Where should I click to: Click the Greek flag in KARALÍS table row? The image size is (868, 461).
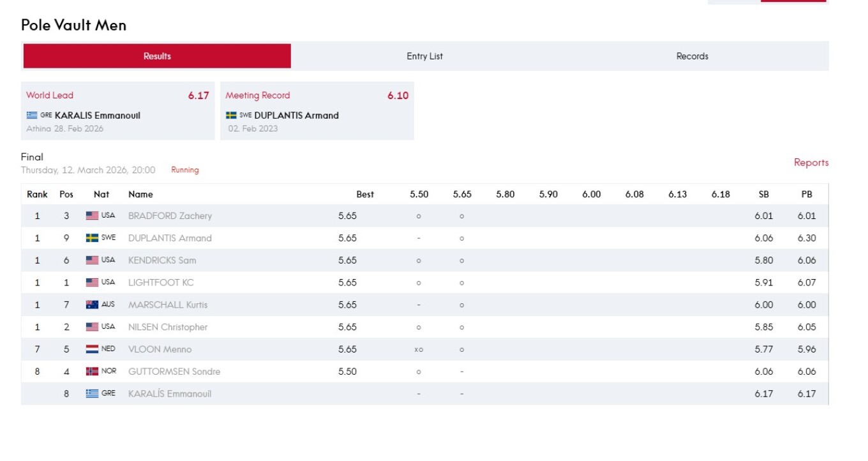click(x=93, y=394)
